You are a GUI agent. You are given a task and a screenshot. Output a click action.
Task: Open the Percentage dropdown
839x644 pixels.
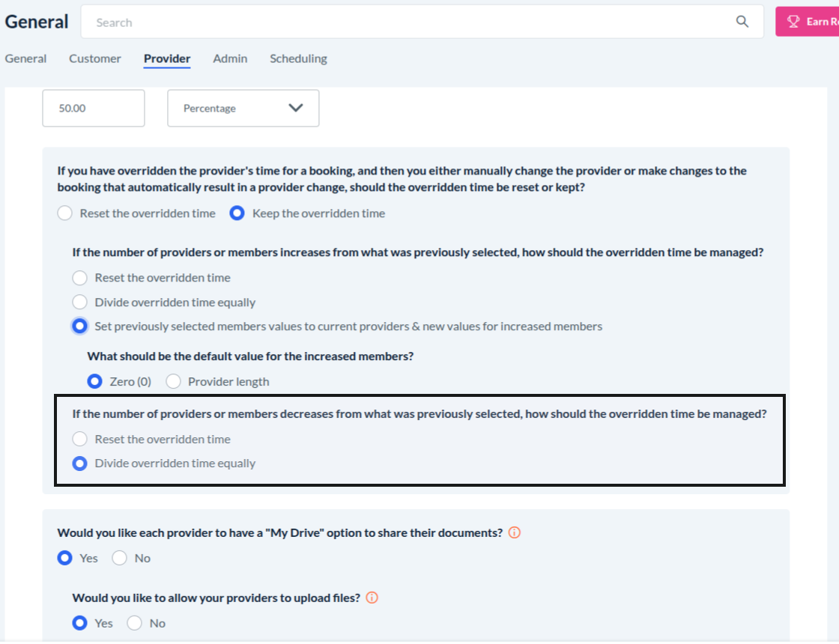click(243, 109)
